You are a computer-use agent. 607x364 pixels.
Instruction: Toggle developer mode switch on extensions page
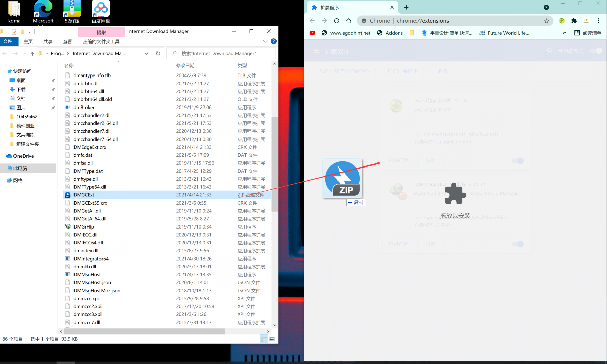coord(596,51)
